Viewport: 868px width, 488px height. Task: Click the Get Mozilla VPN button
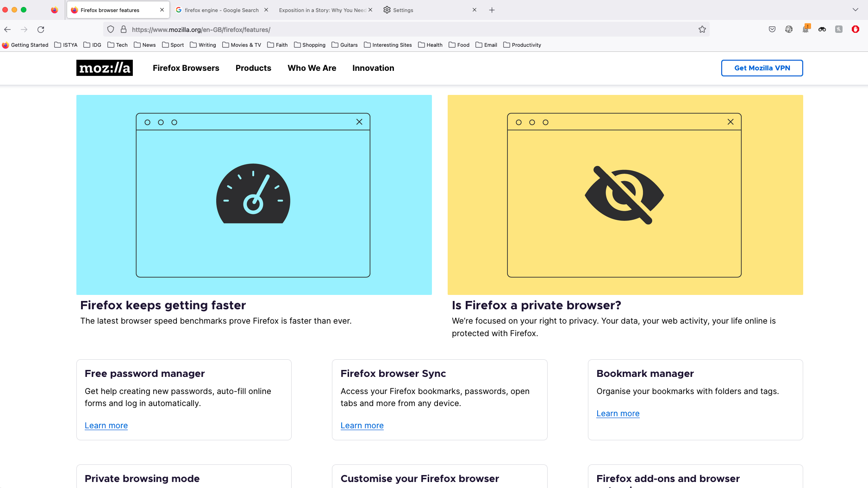(762, 68)
